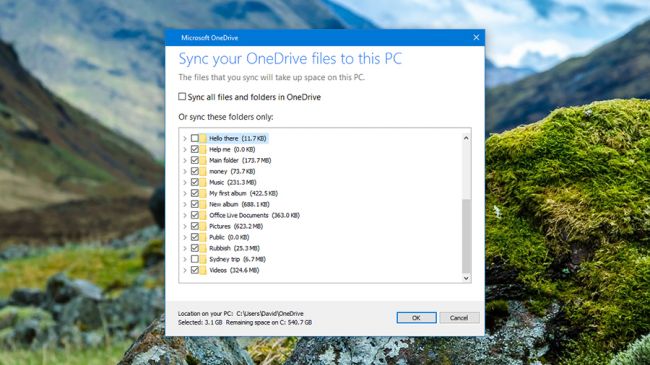This screenshot has height=365, width=650.
Task: Select the Videos (324.6 MB) label
Action: coord(234,270)
